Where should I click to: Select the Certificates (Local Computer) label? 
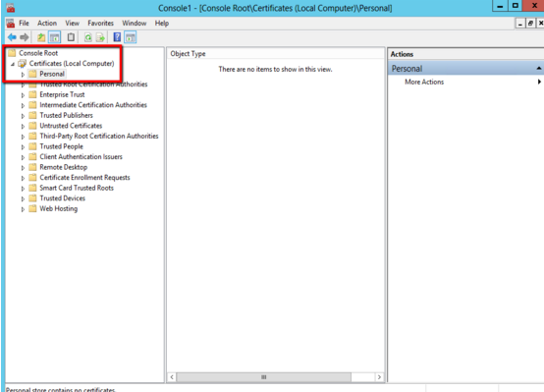(72, 64)
